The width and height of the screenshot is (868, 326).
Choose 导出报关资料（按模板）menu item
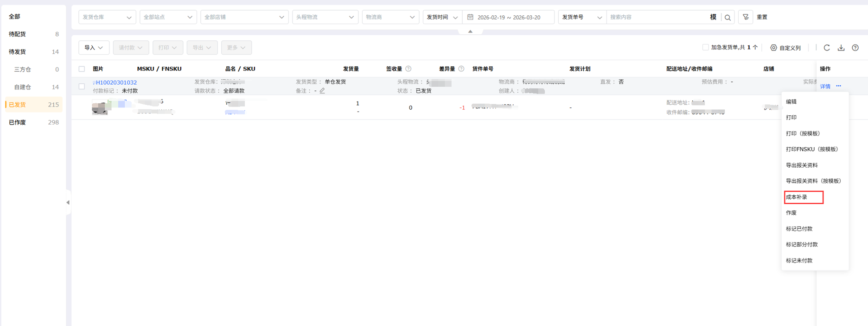coord(815,181)
